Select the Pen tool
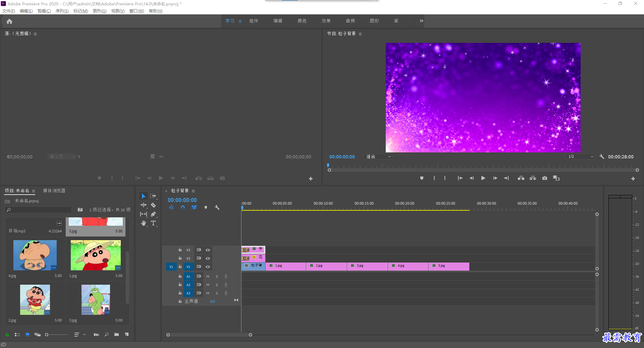This screenshot has height=348, width=644. click(x=153, y=214)
